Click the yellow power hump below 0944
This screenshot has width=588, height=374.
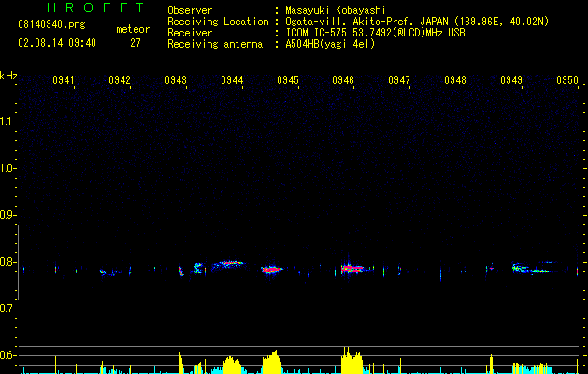tap(232, 366)
